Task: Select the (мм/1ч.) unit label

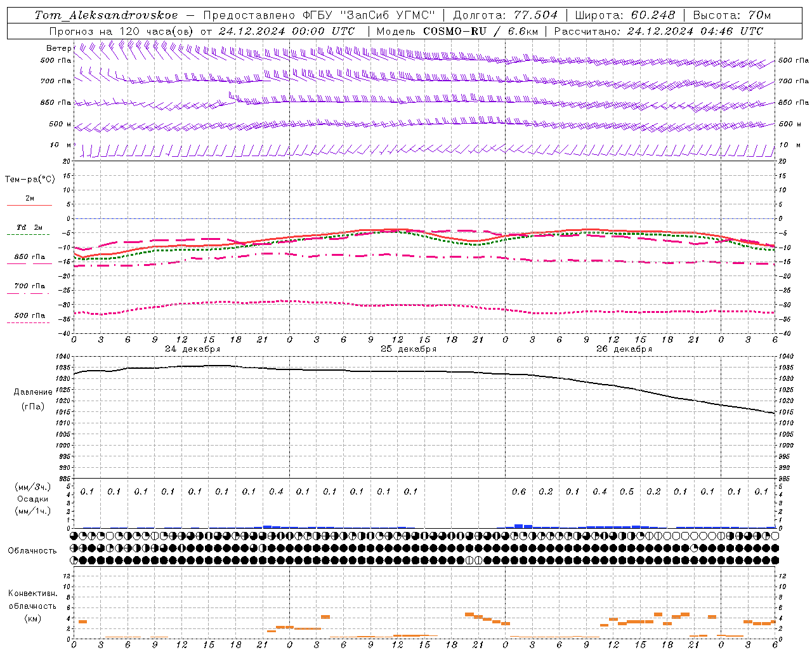Action: click(x=33, y=511)
